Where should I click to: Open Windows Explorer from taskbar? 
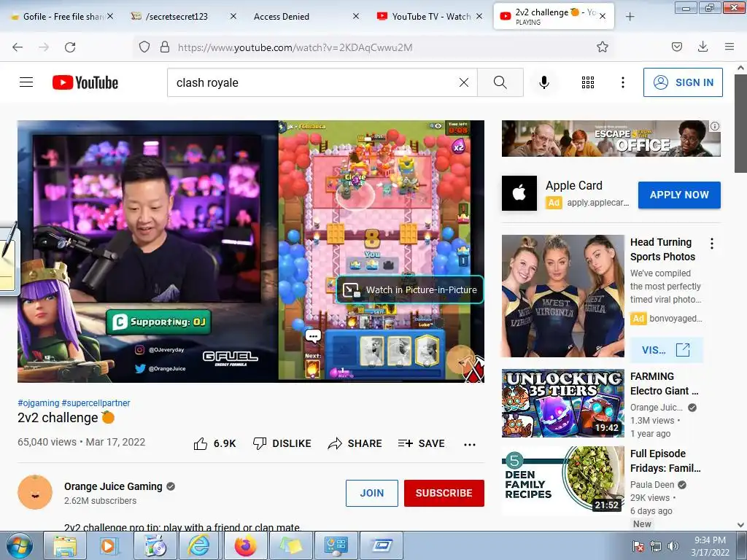point(64,545)
